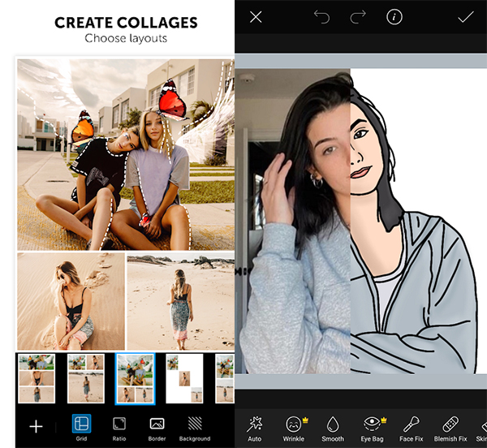This screenshot has height=448, width=487.
Task: Click the 'CREATE COLLAGES' heading
Action: tap(126, 23)
